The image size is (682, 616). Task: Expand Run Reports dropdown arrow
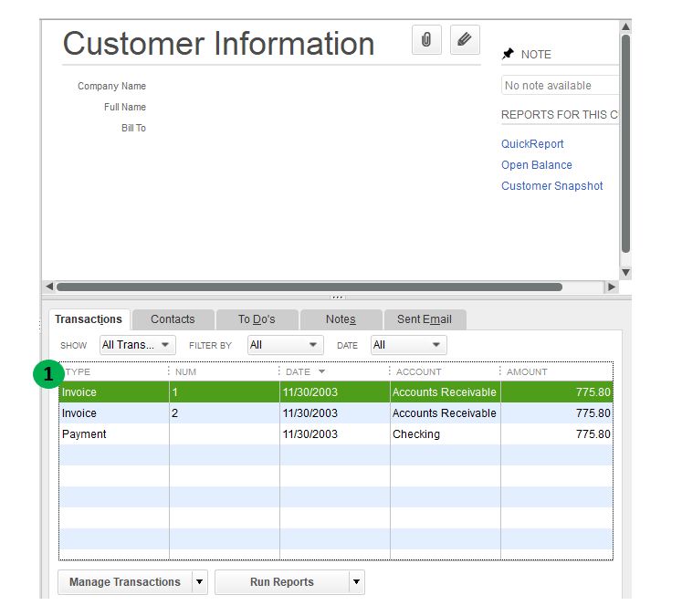coord(357,581)
